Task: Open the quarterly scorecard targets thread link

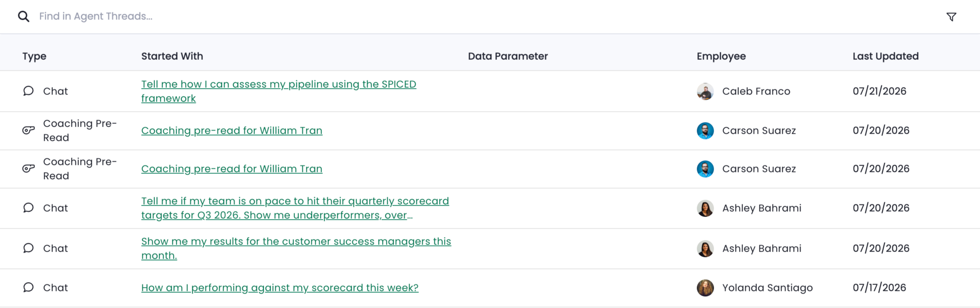Action: pos(295,207)
